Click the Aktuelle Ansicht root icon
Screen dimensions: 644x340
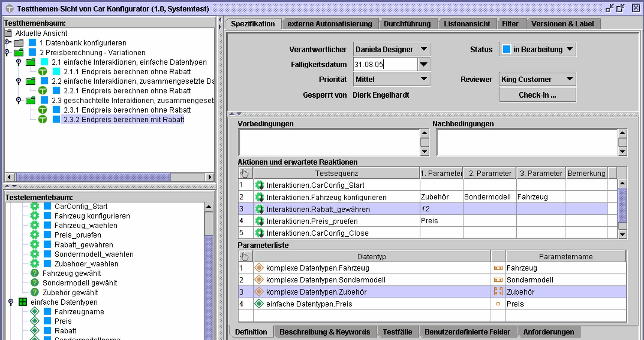(x=8, y=33)
